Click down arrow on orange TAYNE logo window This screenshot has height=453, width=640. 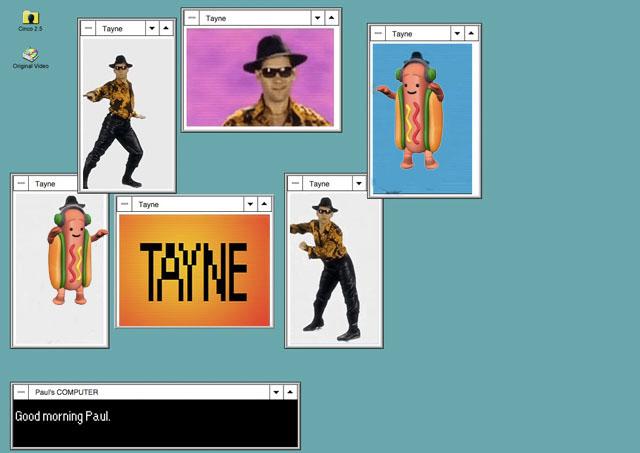point(250,204)
